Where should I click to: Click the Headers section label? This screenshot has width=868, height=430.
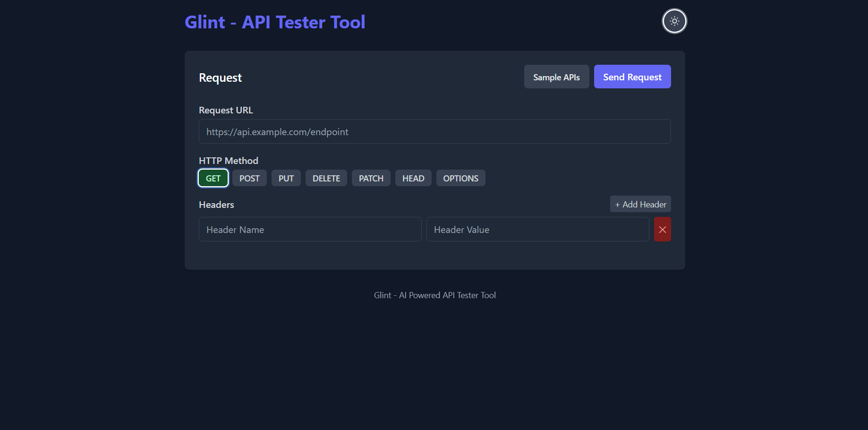(x=216, y=205)
